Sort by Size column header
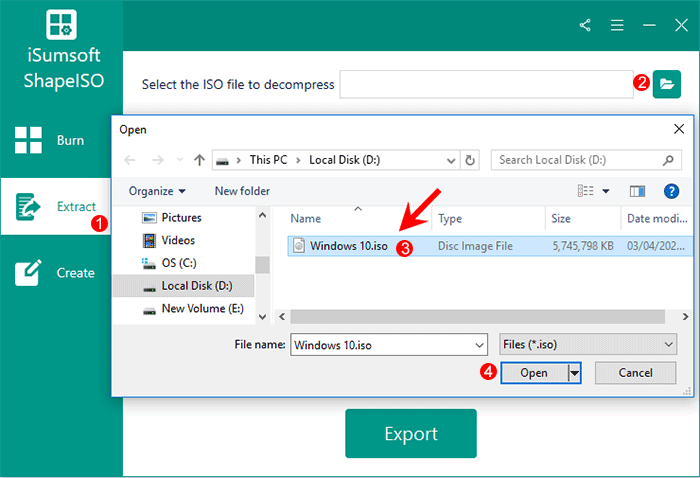The width and height of the screenshot is (700, 478). coord(561,218)
